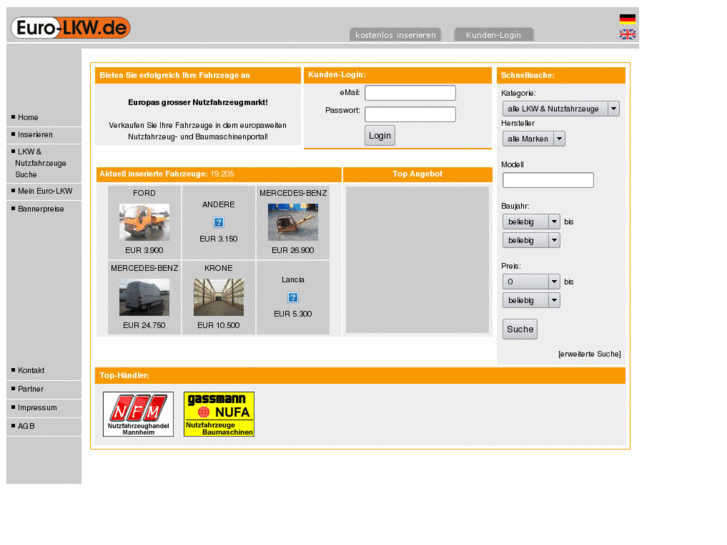Click the EUR 26.900 price
This screenshot has width=727, height=545.
point(293,250)
